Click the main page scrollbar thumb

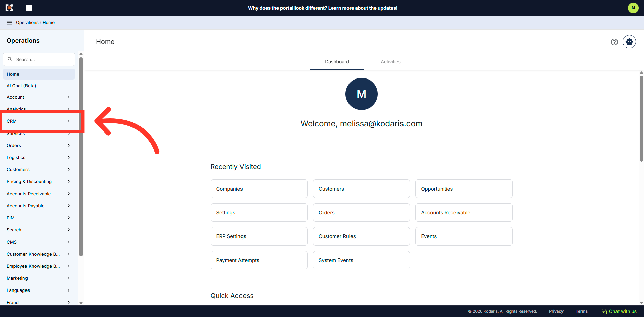tap(641, 119)
